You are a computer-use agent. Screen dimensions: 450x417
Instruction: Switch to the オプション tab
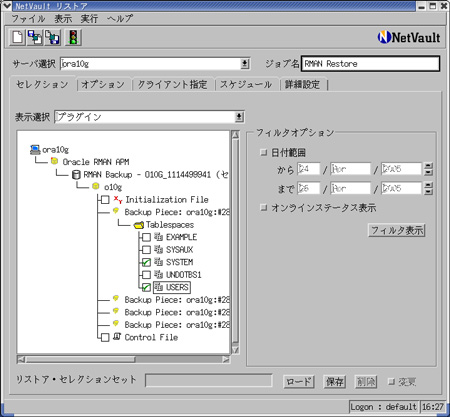(103, 85)
